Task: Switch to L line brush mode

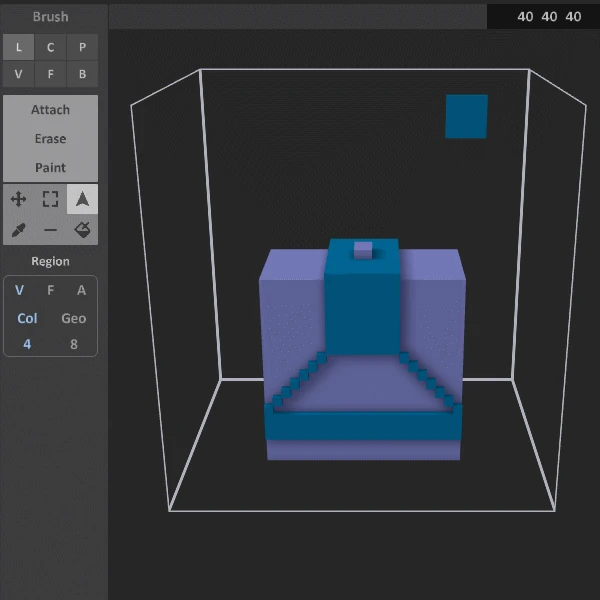Action: click(18, 47)
